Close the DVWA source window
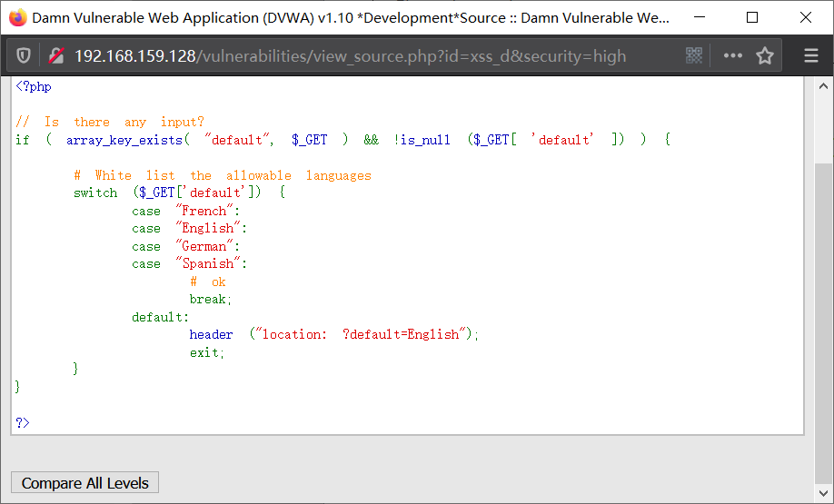 click(x=805, y=17)
